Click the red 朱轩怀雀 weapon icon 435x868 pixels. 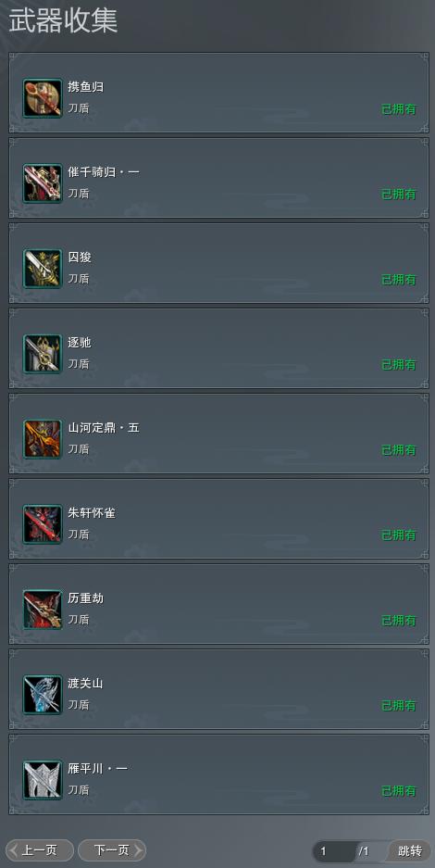click(42, 524)
